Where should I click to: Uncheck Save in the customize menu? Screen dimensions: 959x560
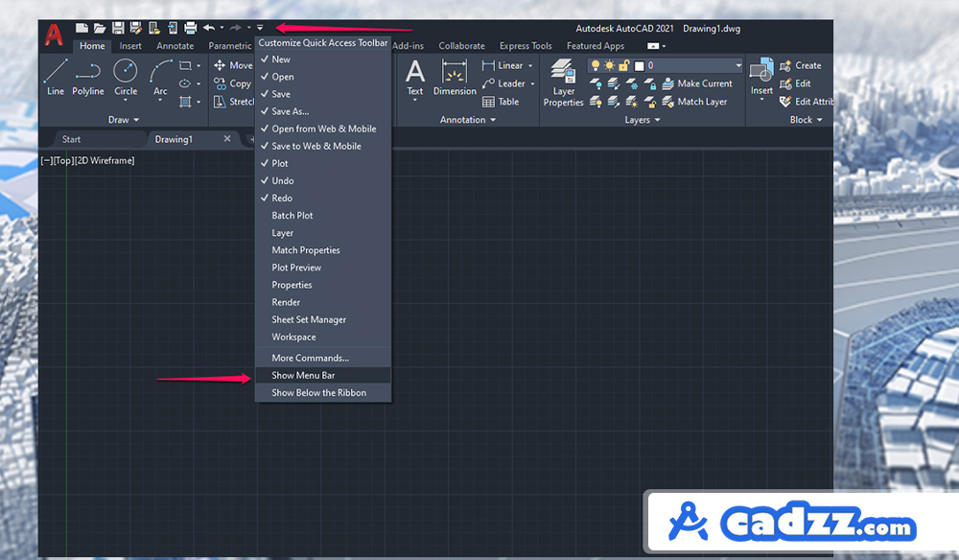[323, 94]
